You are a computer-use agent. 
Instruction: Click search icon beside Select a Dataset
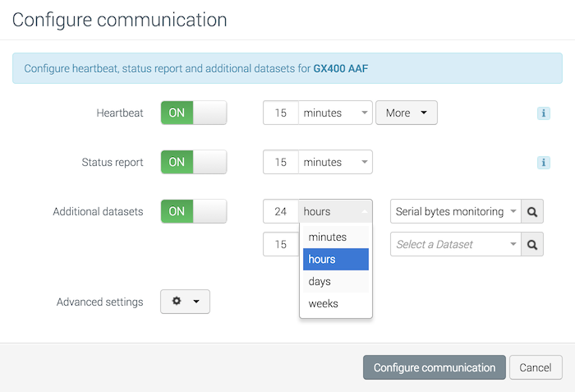pyautogui.click(x=532, y=244)
